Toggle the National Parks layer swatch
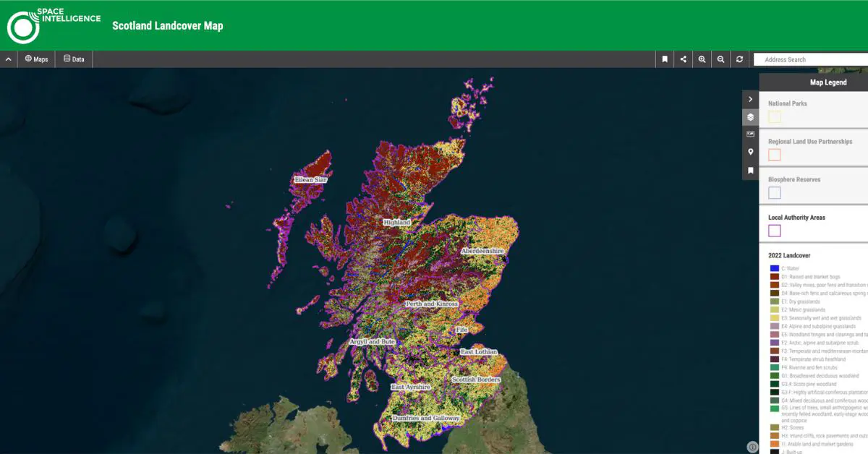868x454 pixels. 775,117
